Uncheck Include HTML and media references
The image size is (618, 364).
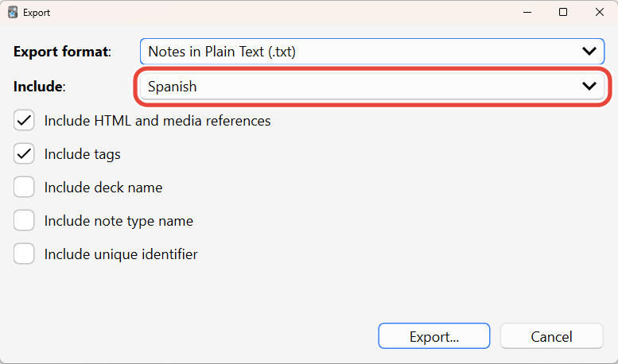point(24,121)
